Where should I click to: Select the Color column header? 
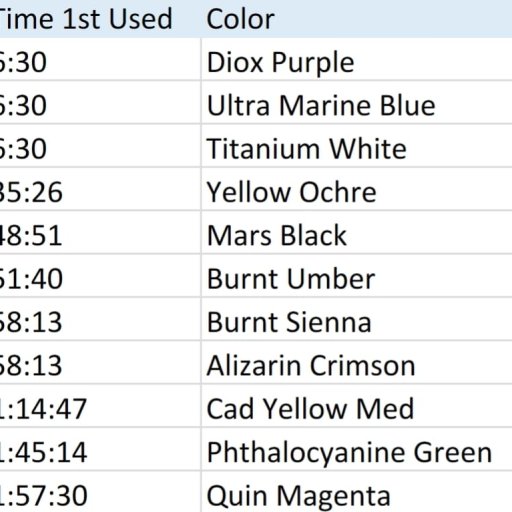click(357, 19)
